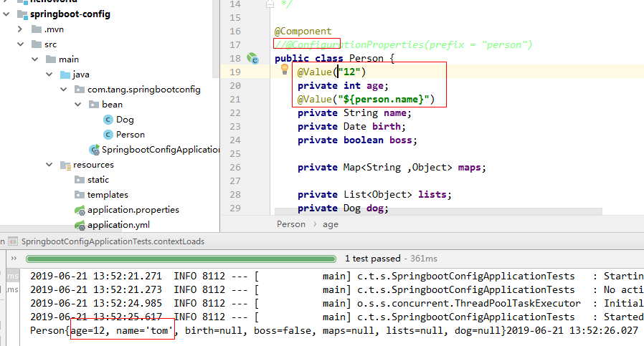644x346 pixels.
Task: Click 'private List<Object> lists;' line
Action: (x=374, y=195)
